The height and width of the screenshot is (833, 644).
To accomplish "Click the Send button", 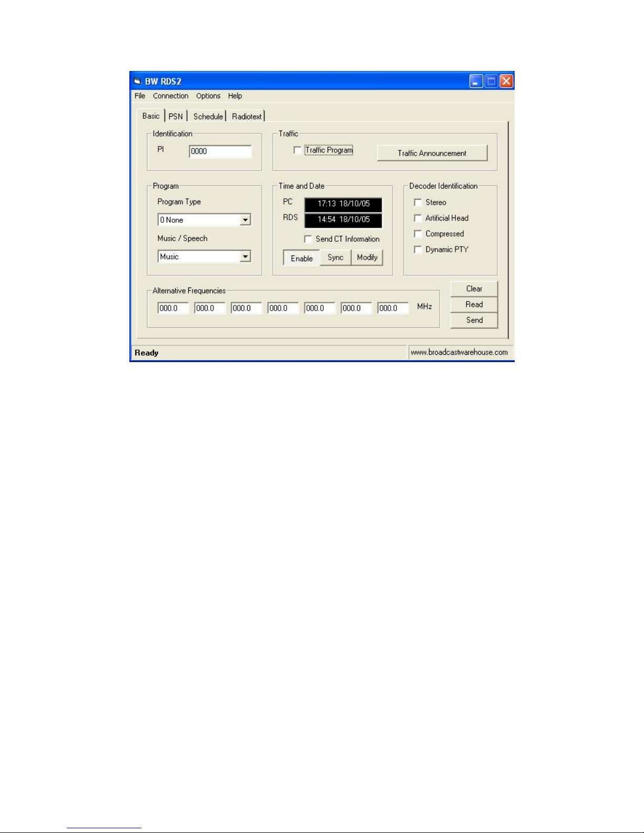I will [474, 320].
